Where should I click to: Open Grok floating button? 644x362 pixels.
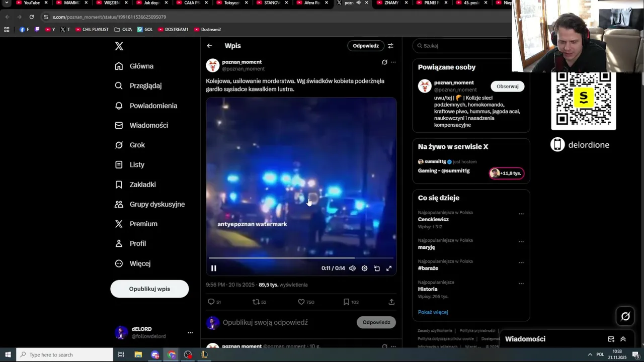click(x=625, y=316)
